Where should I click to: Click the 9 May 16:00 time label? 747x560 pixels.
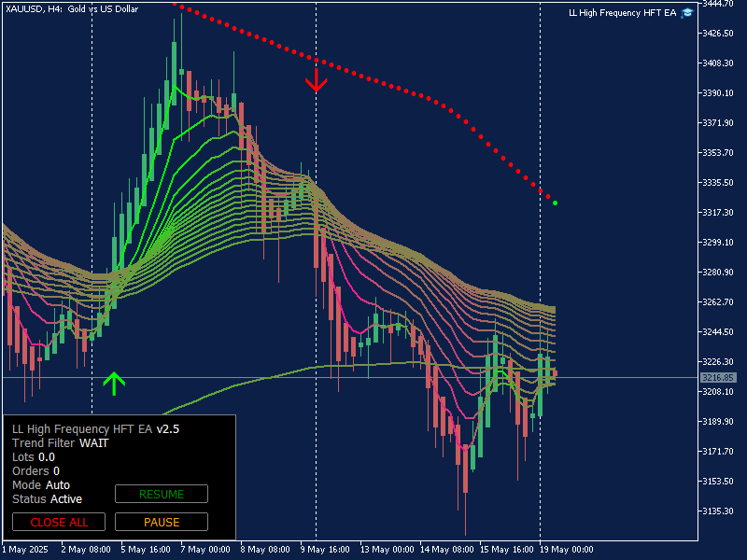[325, 550]
